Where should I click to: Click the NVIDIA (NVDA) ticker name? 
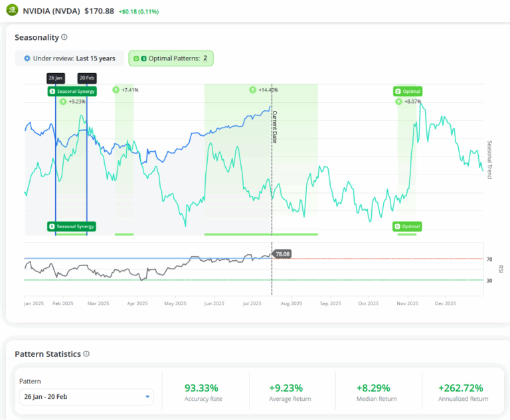51,11
